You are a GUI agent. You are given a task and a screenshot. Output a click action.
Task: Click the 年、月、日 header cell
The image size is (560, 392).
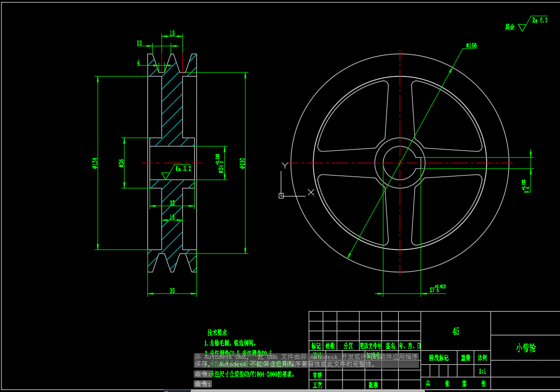[x=410, y=346]
